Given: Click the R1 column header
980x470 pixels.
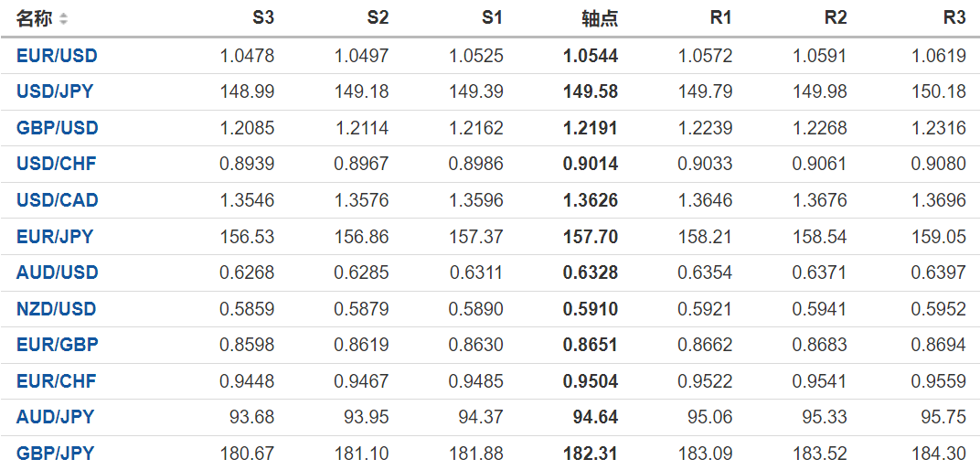Looking at the screenshot, I should point(721,18).
